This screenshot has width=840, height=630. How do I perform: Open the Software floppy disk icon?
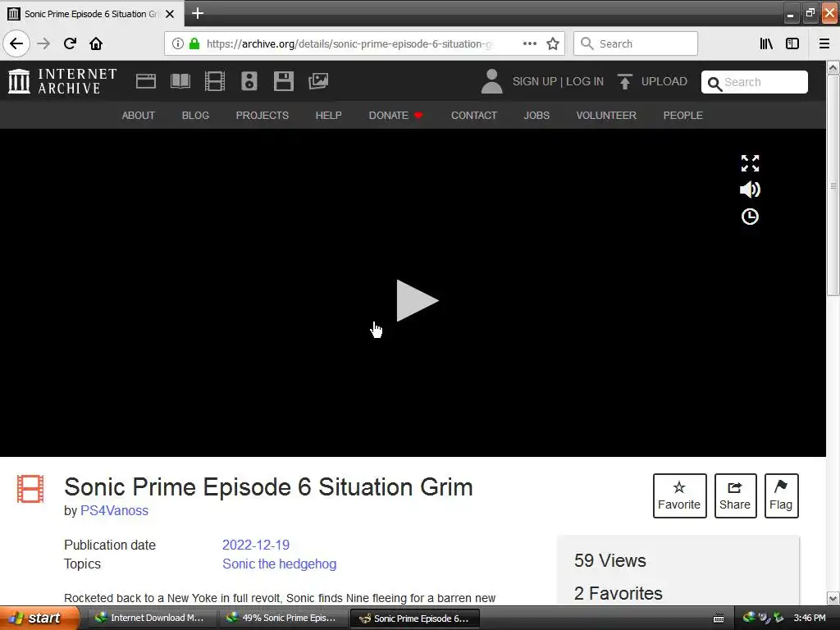pyautogui.click(x=283, y=81)
